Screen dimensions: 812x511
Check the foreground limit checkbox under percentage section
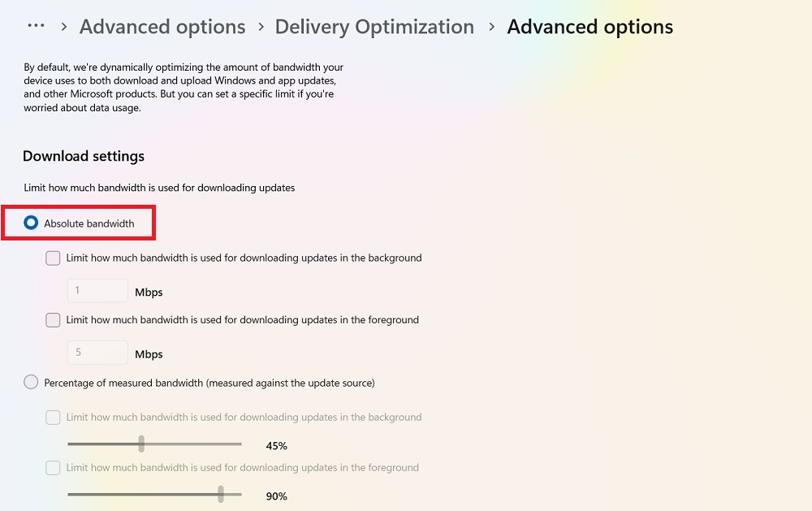point(53,467)
